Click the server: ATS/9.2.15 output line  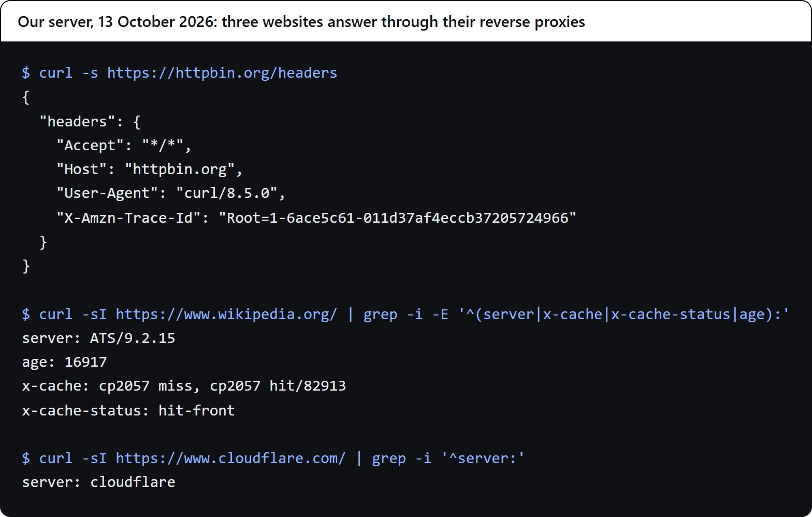(x=99, y=338)
